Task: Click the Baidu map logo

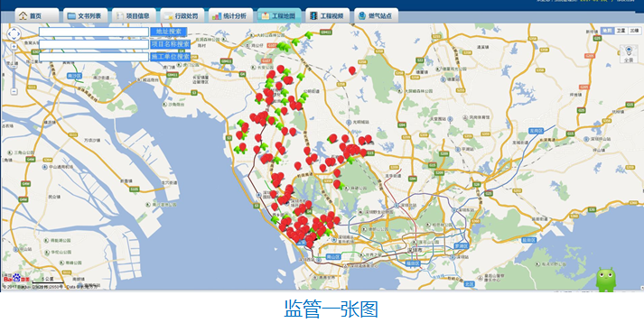Action: point(14,278)
